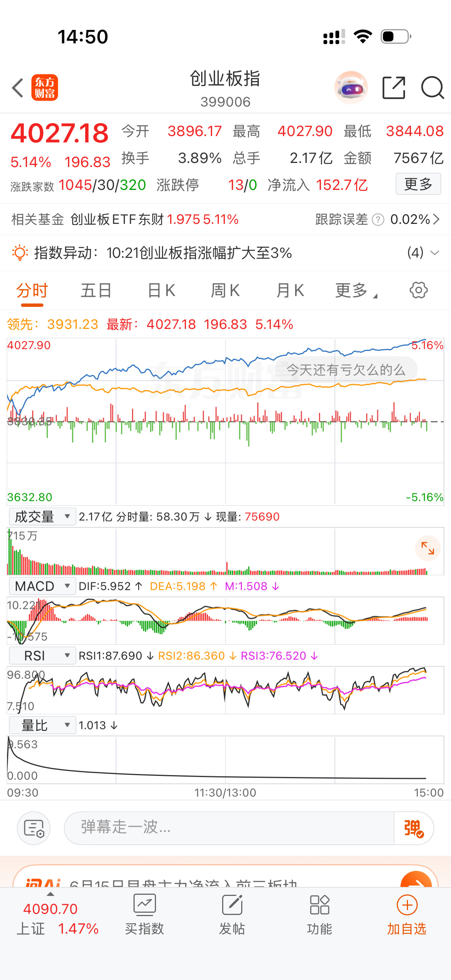Screen dimensions: 451x980
Task: Tap the 最高 4027.90 value
Action: [x=305, y=131]
